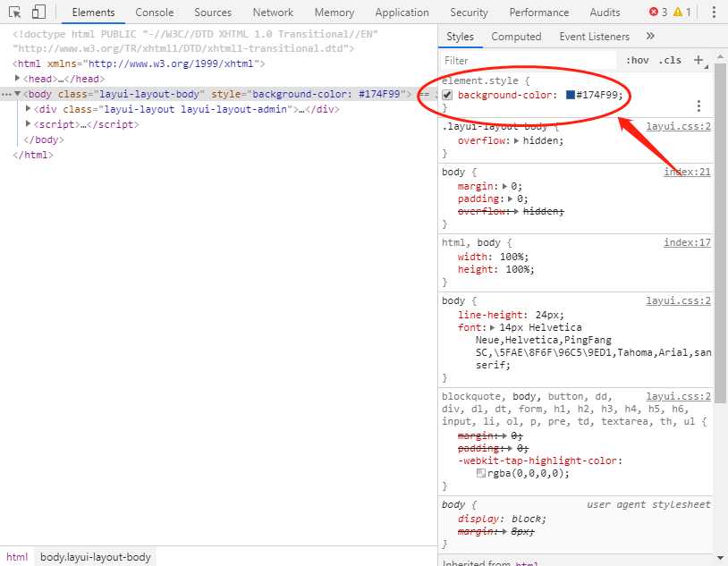Add a new style rule plus icon

(698, 60)
